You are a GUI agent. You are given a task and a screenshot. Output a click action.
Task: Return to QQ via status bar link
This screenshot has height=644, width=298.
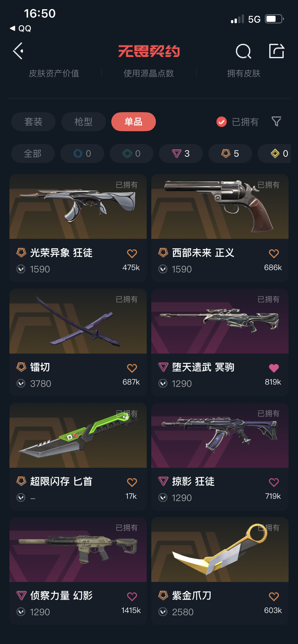point(20,28)
